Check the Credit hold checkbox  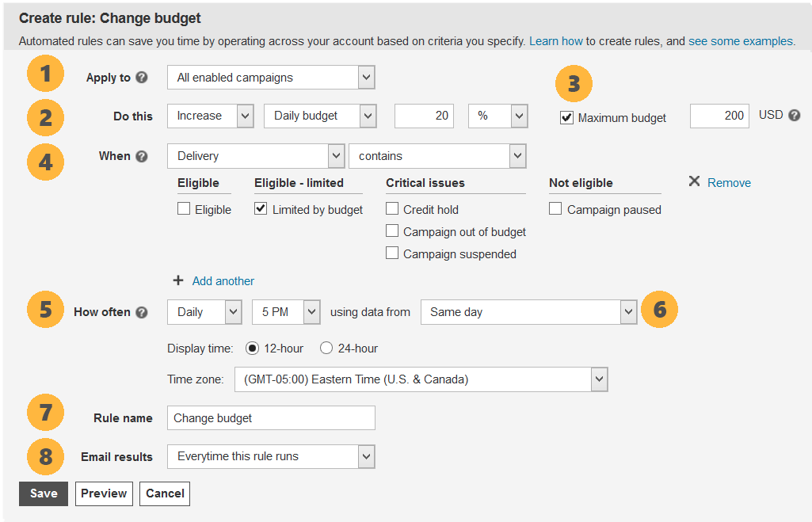[x=393, y=208]
